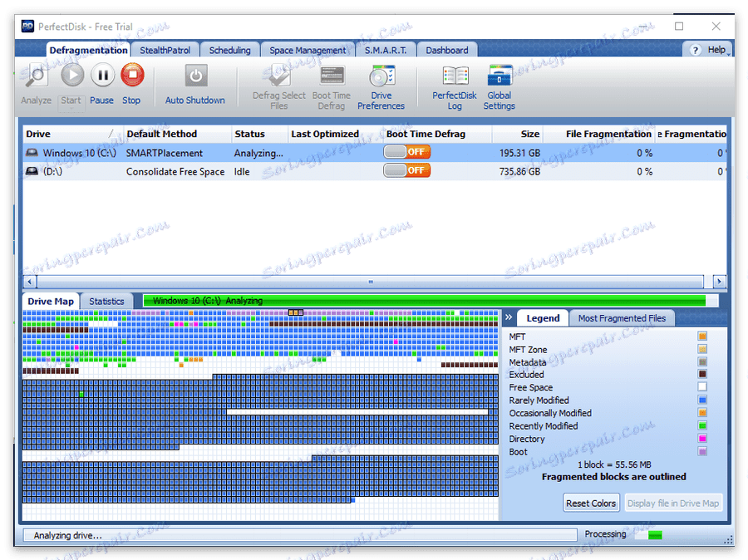Click the Windows 10 (C:\) Analyzing progress bar
Screen dimensions: 748x560
pyautogui.click(x=431, y=301)
